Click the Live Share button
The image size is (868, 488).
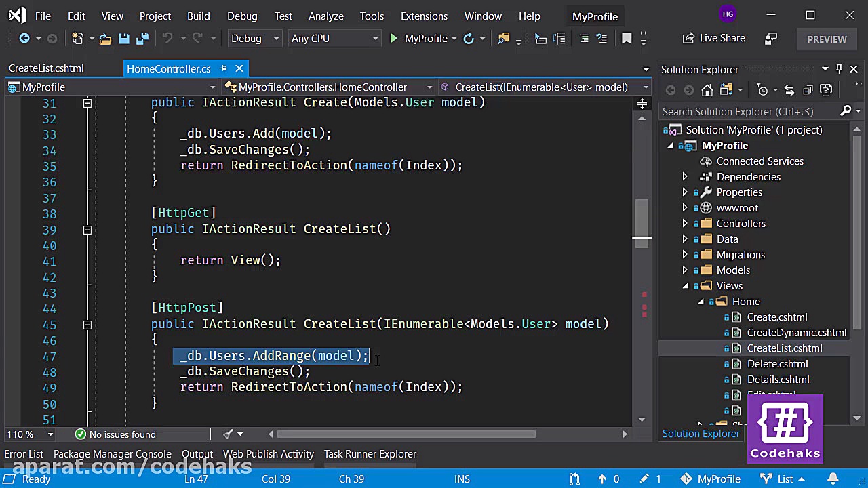tap(714, 39)
